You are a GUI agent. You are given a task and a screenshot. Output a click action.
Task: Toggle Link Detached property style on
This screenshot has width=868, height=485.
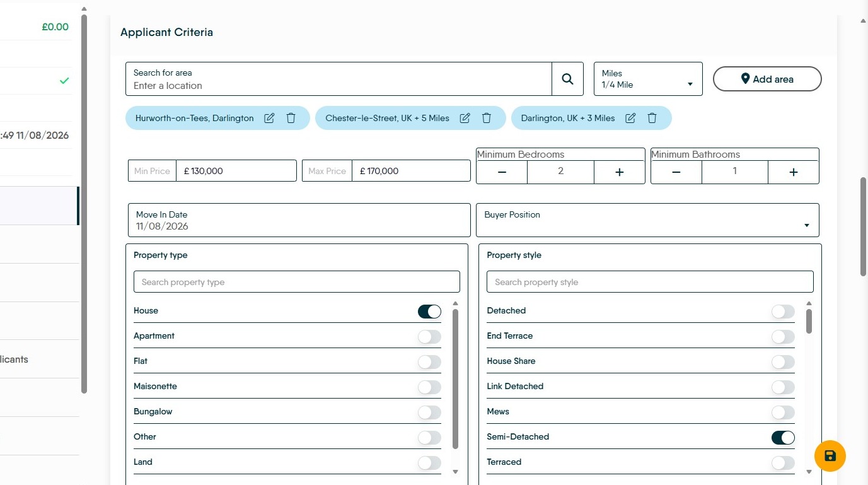[x=783, y=387]
